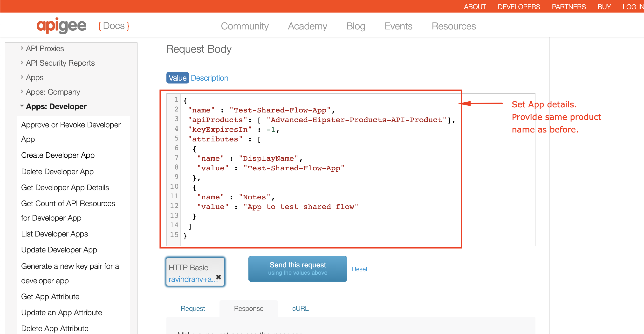The width and height of the screenshot is (644, 334).
Task: Open Update an App Attribute page
Action: (62, 313)
